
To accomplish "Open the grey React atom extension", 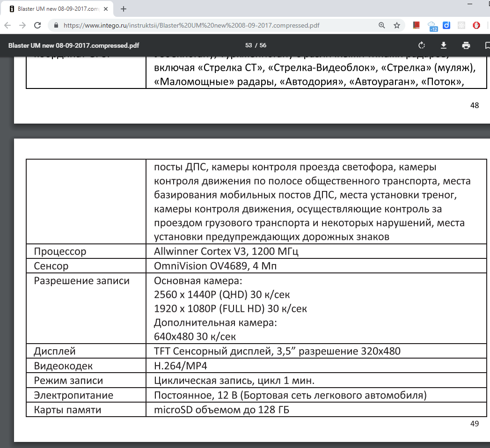I will pos(461,25).
